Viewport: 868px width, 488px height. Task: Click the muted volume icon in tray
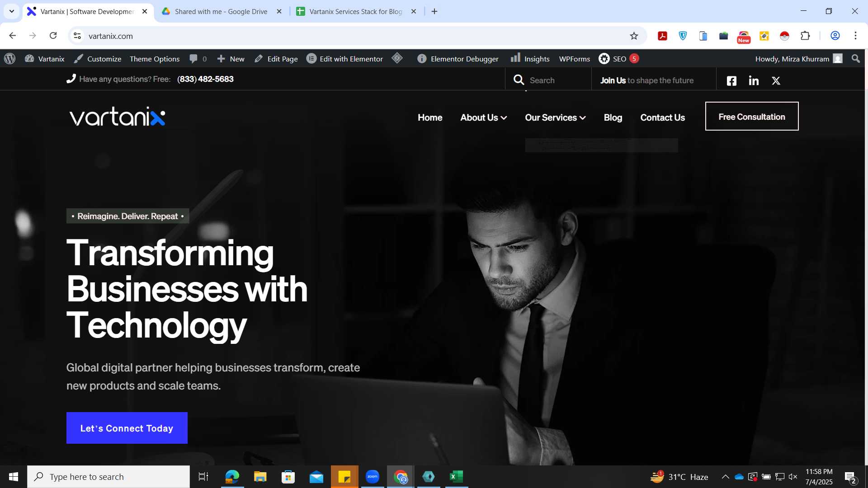[x=793, y=477]
